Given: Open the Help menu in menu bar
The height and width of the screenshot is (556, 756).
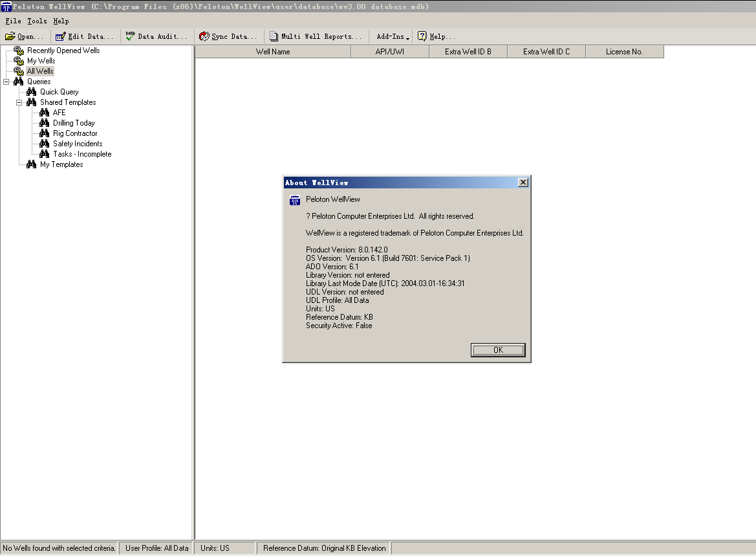Looking at the screenshot, I should (x=61, y=21).
